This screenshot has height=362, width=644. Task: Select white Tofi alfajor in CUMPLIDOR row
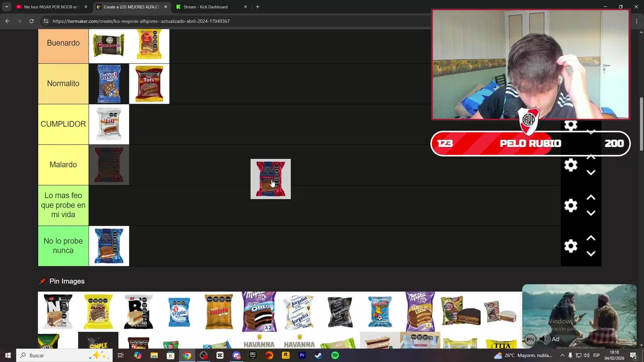point(109,124)
